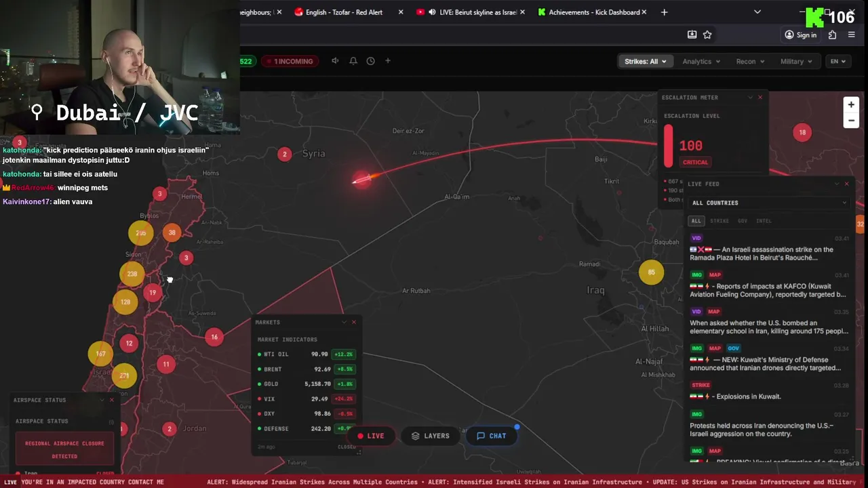Open the Military dropdown menu
Viewport: 868px width, 488px height.
click(796, 61)
